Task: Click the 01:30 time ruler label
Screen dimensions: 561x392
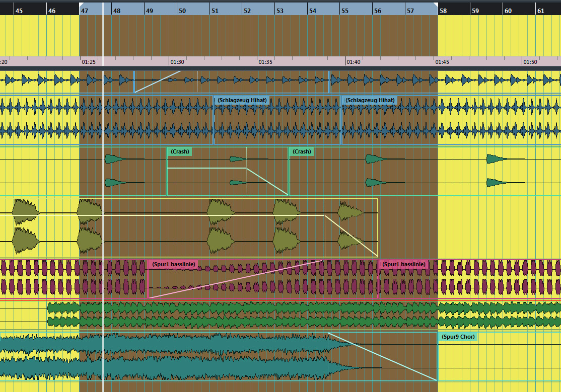Action: (x=177, y=62)
